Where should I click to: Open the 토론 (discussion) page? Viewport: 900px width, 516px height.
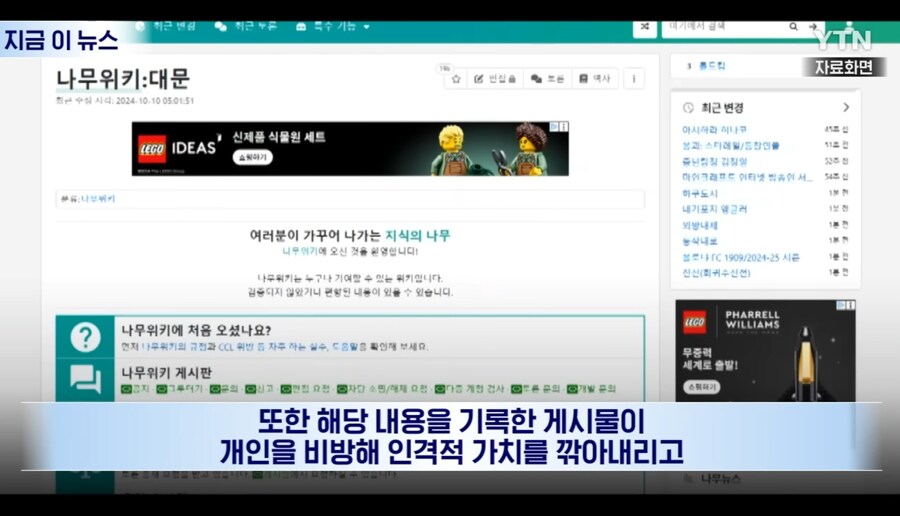pyautogui.click(x=547, y=78)
